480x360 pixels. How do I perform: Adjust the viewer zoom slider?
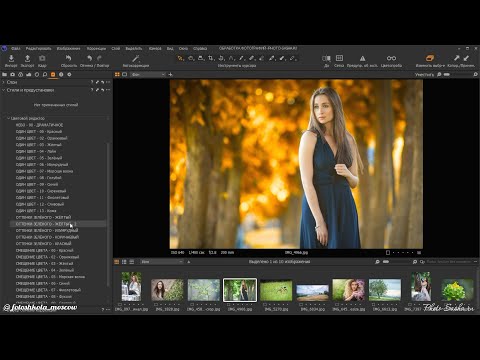coord(447,75)
